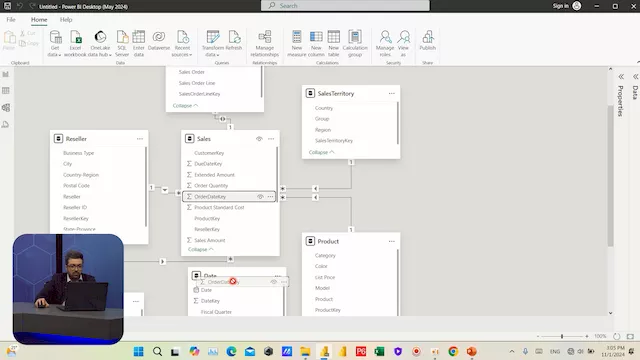Create a New measure

click(297, 43)
